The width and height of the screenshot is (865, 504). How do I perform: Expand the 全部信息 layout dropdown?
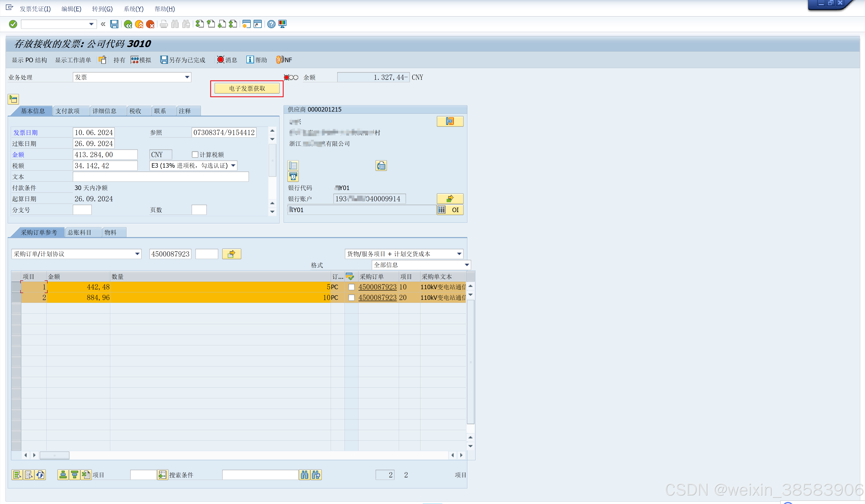pos(466,265)
